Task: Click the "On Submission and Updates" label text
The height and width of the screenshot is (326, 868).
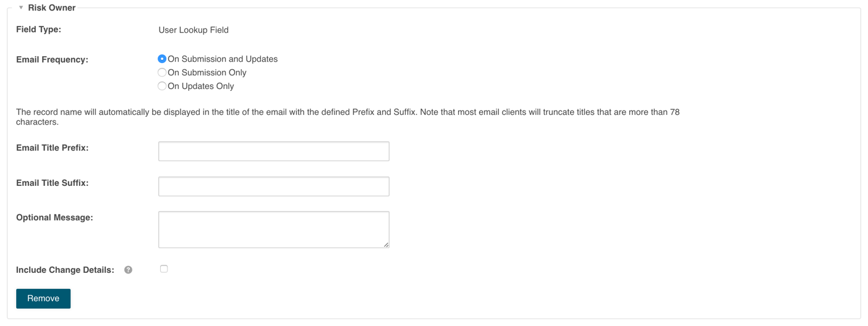Action: point(223,59)
